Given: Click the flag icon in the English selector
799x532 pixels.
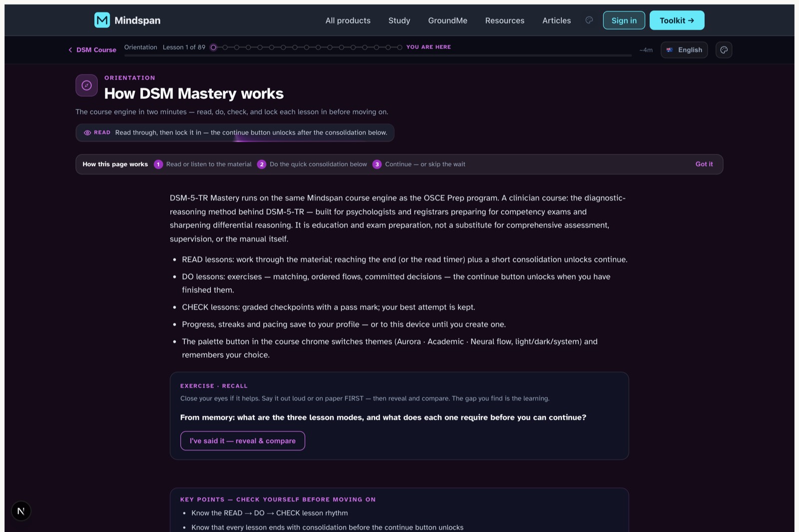Looking at the screenshot, I should tap(670, 50).
